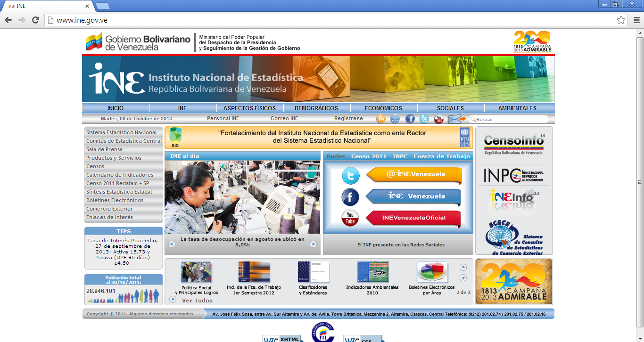
Task: Go back with the browser back arrow
Action: [8, 20]
